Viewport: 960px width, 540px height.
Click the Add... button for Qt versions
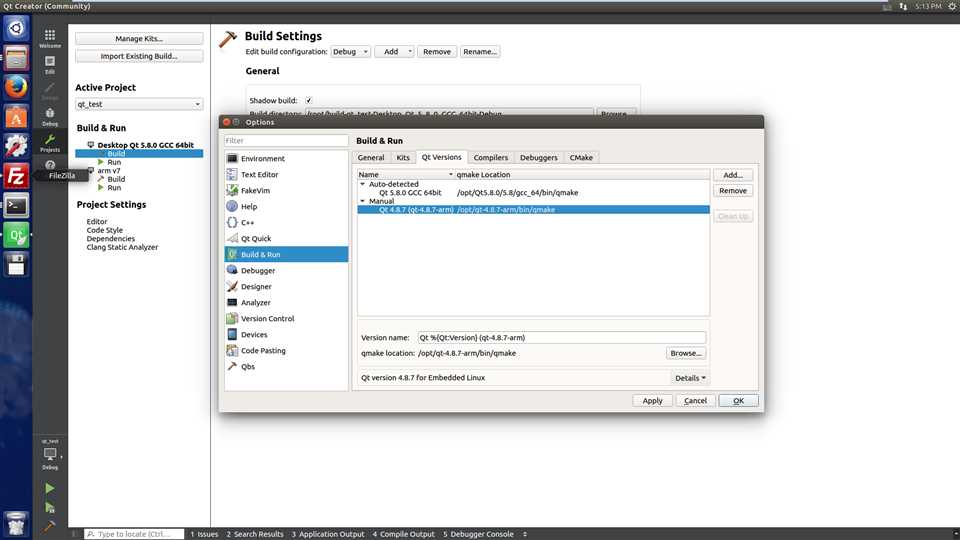pos(733,174)
